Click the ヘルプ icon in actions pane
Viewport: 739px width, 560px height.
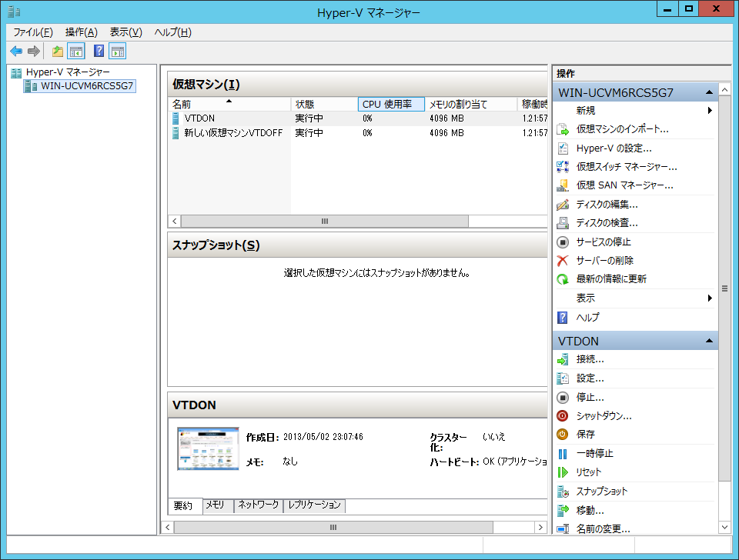click(563, 318)
